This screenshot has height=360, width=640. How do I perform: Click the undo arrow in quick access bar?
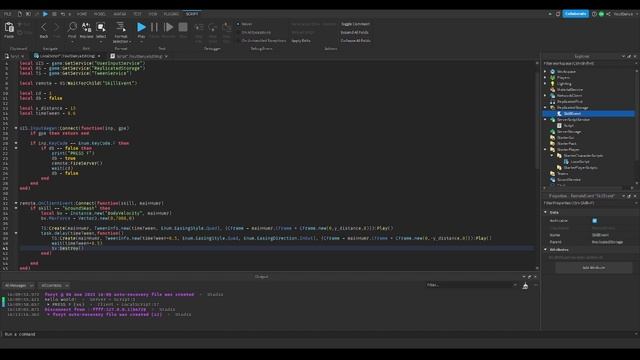coord(63,14)
